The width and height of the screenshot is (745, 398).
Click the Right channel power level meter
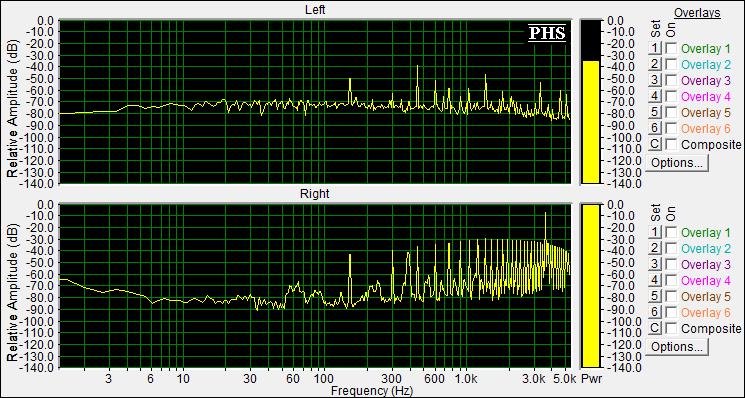click(591, 286)
